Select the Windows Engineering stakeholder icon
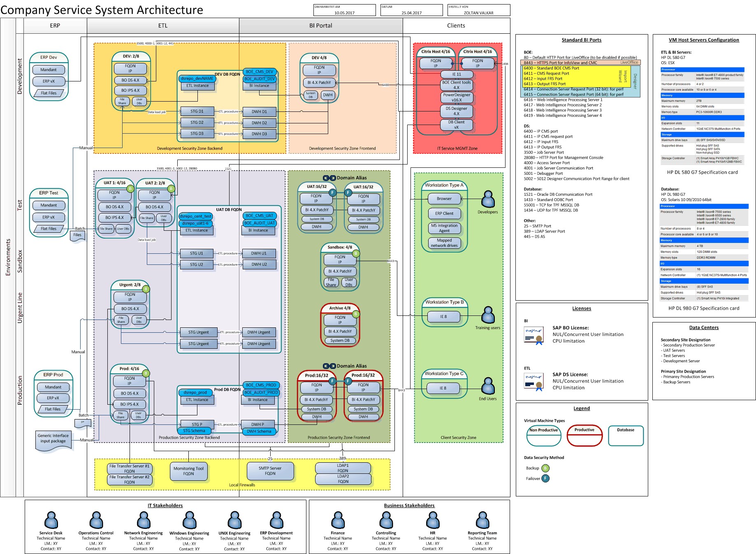Image resolution: width=756 pixels, height=554 pixels. tap(189, 520)
